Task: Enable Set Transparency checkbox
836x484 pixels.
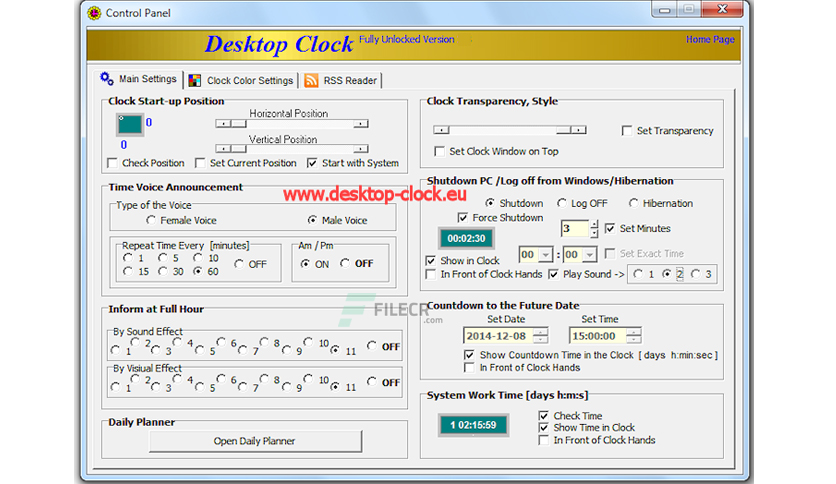Action: click(x=627, y=131)
